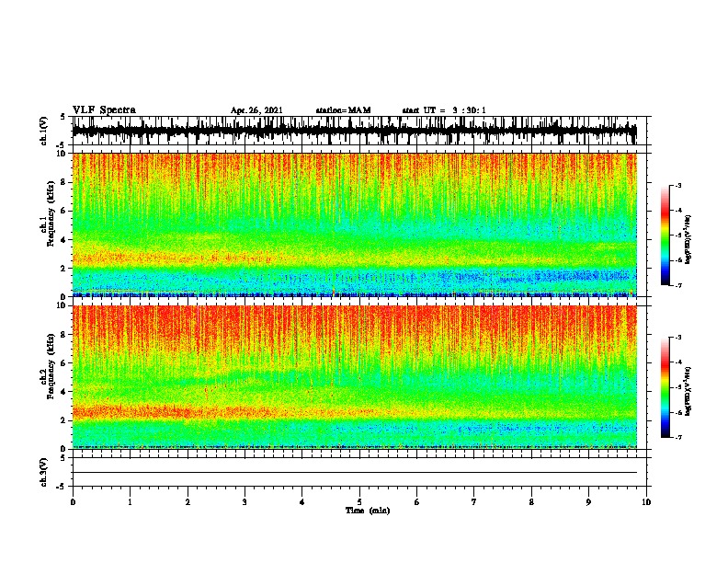Click the "-7" label on the ch.2 colorbar

(x=677, y=437)
